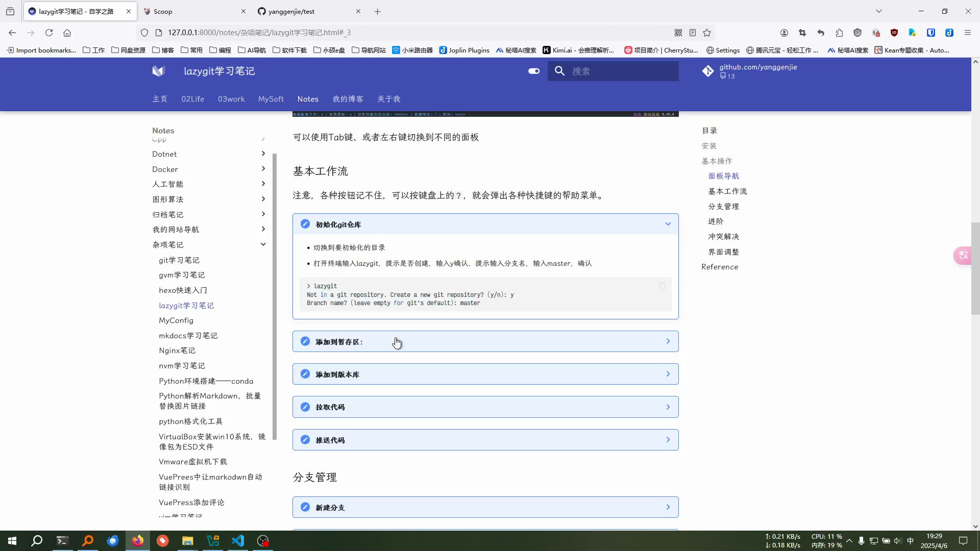Screen dimensions: 980x551
Task: Copy the lazygit code block
Action: (x=662, y=286)
